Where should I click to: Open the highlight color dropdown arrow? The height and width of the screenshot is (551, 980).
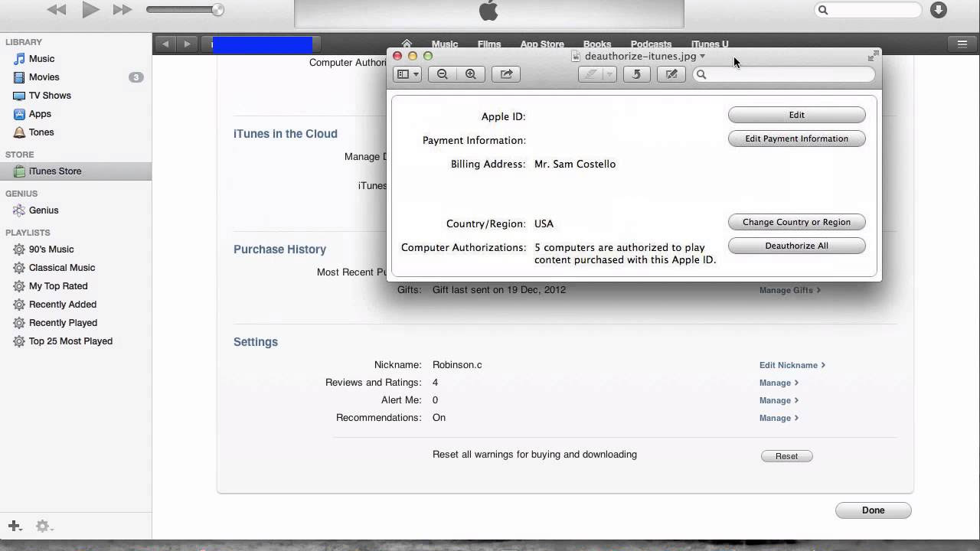pyautogui.click(x=610, y=74)
